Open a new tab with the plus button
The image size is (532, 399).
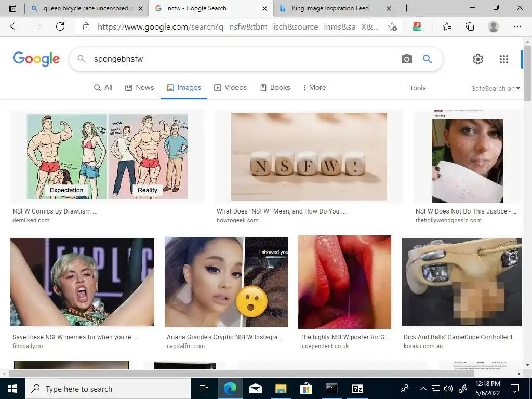coord(406,8)
